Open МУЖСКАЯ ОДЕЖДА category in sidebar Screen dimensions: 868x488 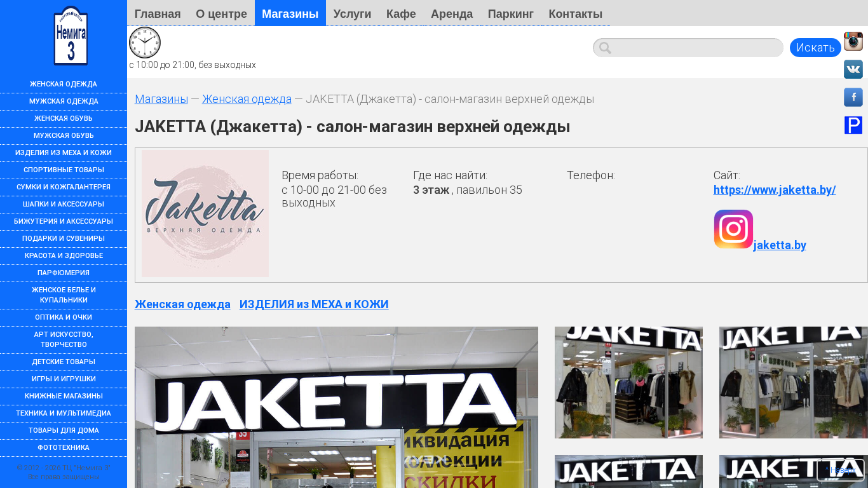[x=64, y=101]
